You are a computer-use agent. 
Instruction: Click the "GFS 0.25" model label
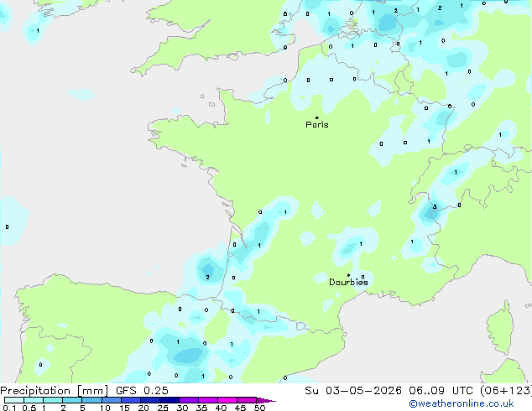142,391
